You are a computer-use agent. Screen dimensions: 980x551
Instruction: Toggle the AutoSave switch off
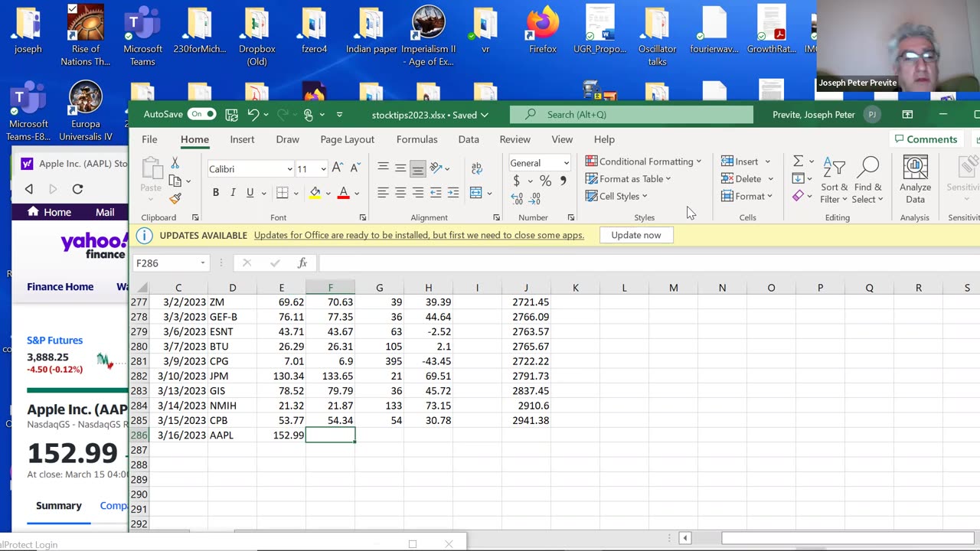pos(202,114)
